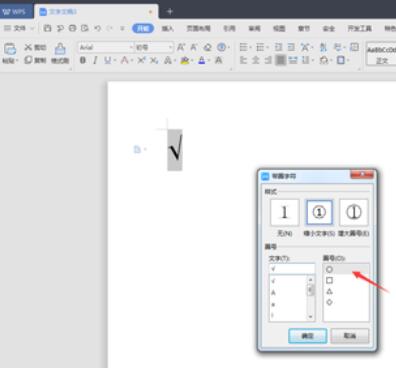Click the Undo arrow in quick toolbar

97,29
